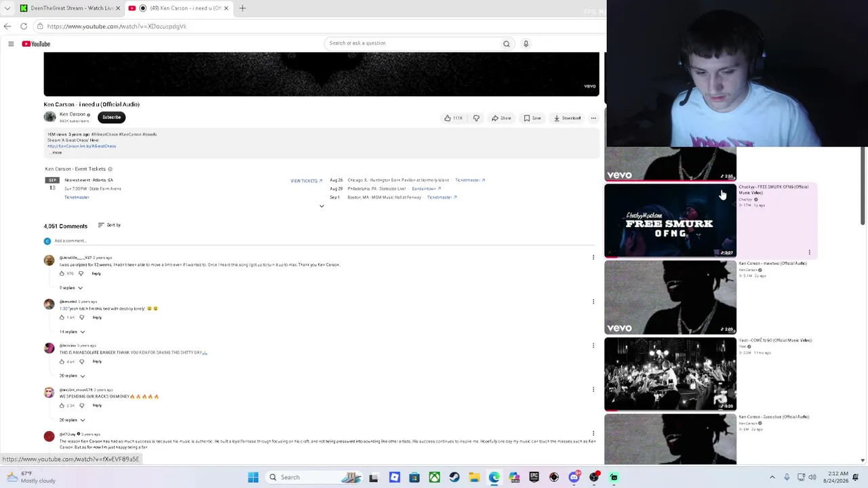The image size is (868, 488).
Task: Jump to the 1:30 timestamp link
Action: (x=63, y=309)
